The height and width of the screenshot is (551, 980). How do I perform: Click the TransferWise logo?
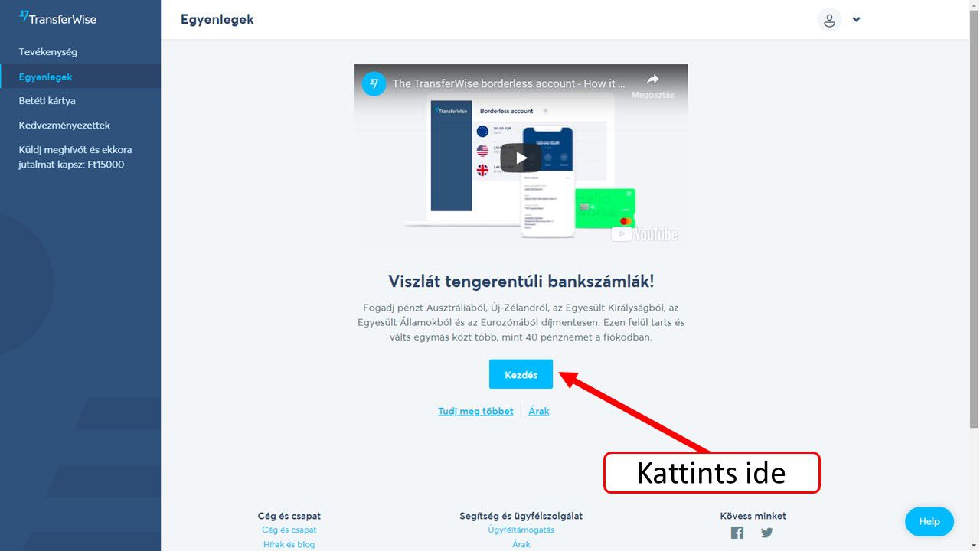58,18
